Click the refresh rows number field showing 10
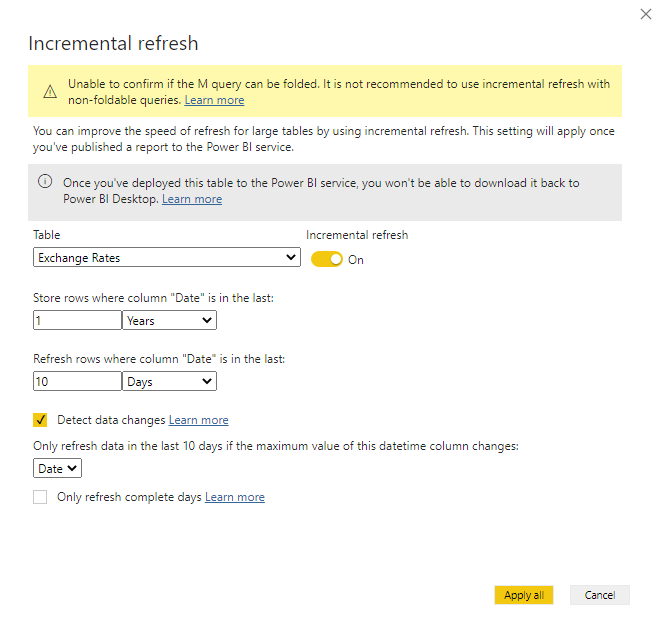Screen dimensions: 658x630 [x=77, y=381]
